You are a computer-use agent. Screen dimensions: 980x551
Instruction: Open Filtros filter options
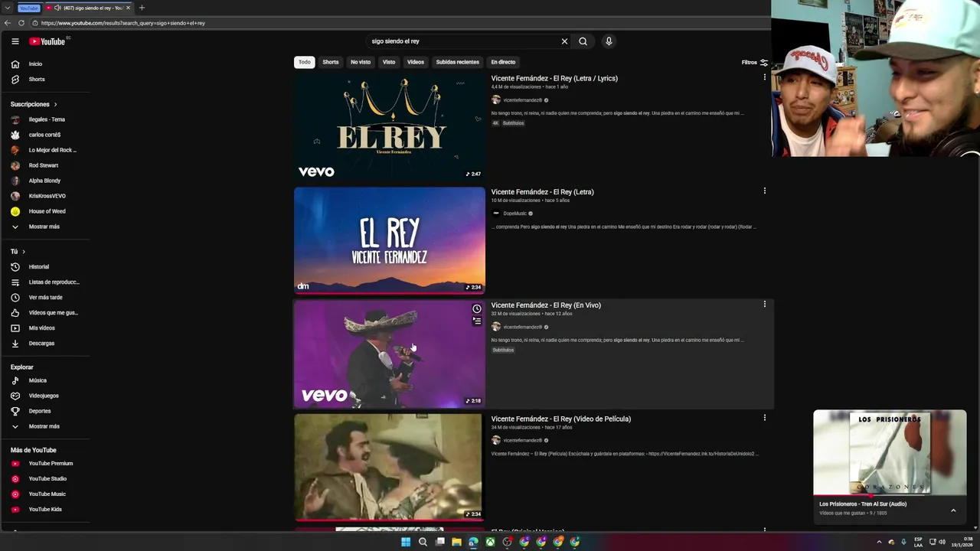[754, 62]
